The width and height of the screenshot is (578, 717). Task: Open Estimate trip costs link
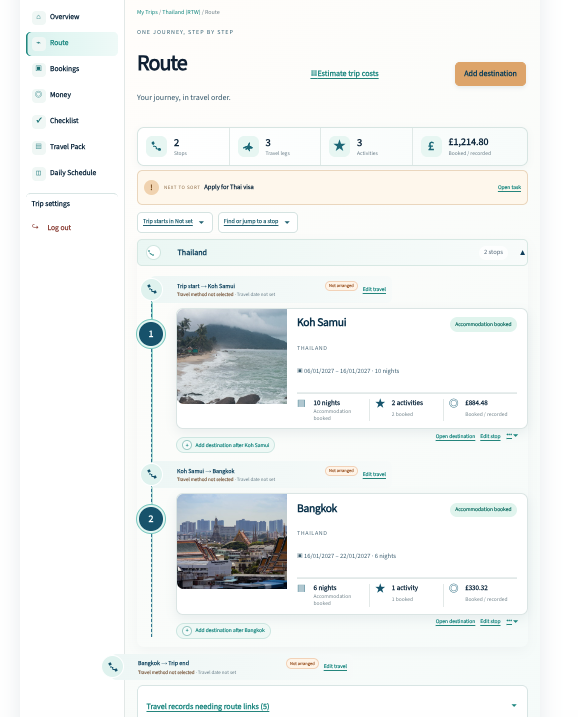coord(345,74)
